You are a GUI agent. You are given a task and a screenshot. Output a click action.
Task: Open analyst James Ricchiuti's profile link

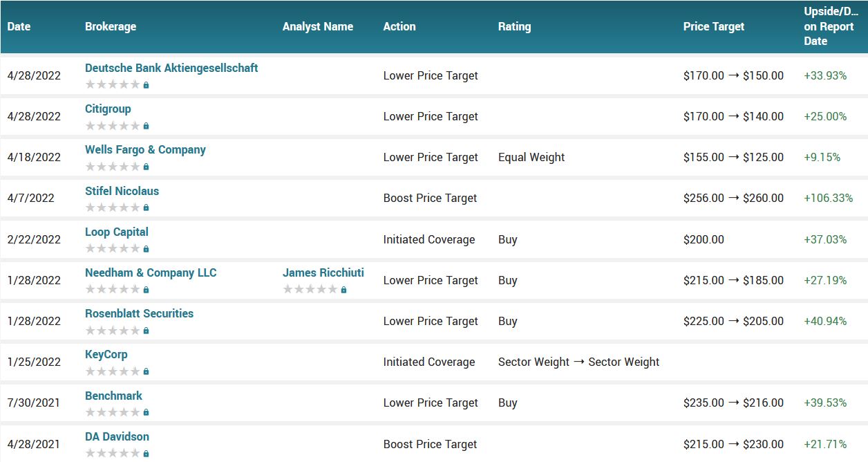[323, 272]
